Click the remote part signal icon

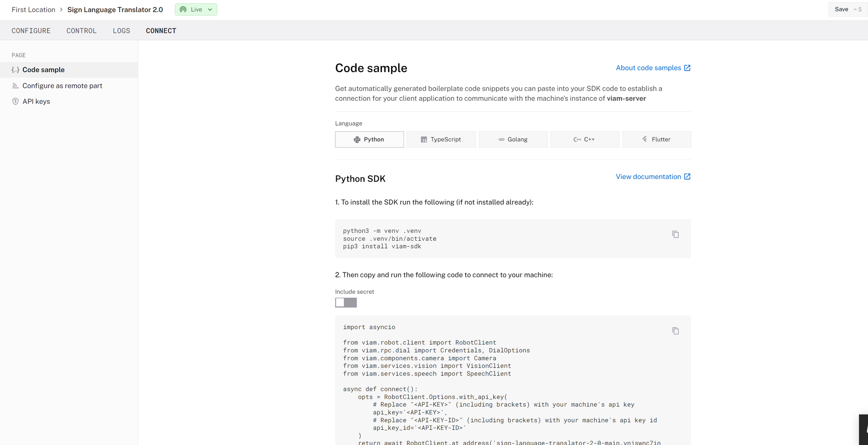pos(15,86)
